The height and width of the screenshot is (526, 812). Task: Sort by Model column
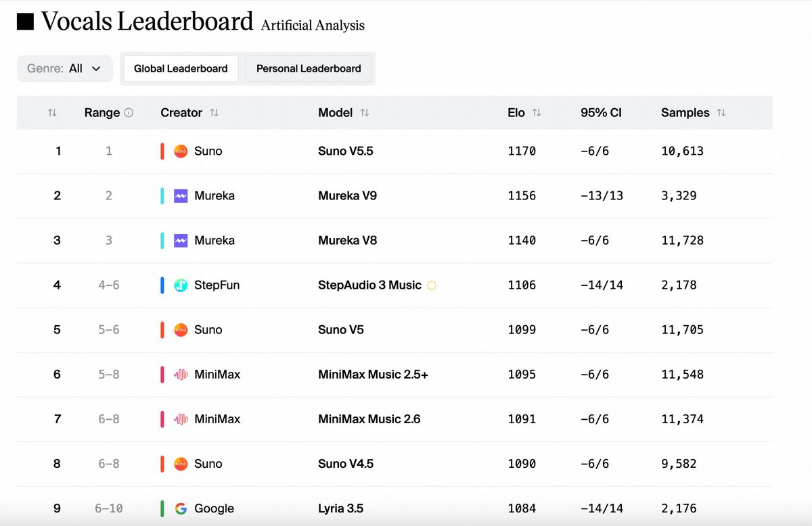[x=364, y=113]
